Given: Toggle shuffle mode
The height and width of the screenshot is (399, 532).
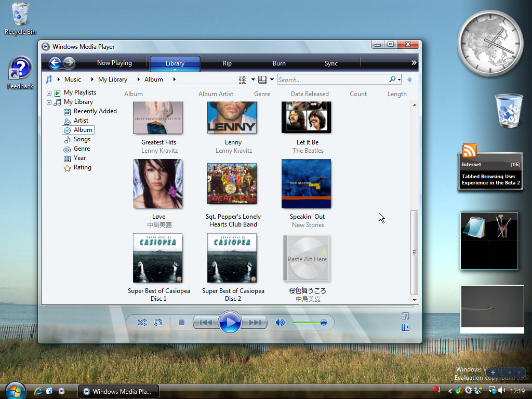Looking at the screenshot, I should [x=142, y=322].
